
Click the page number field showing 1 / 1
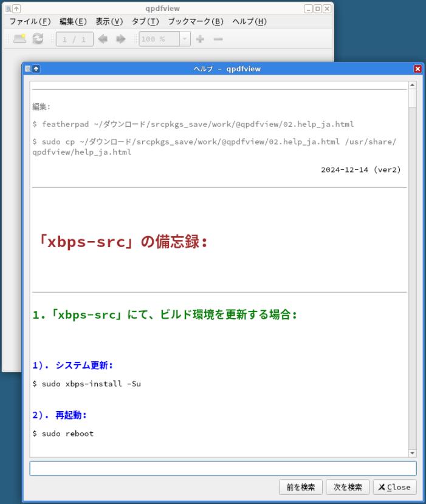75,39
